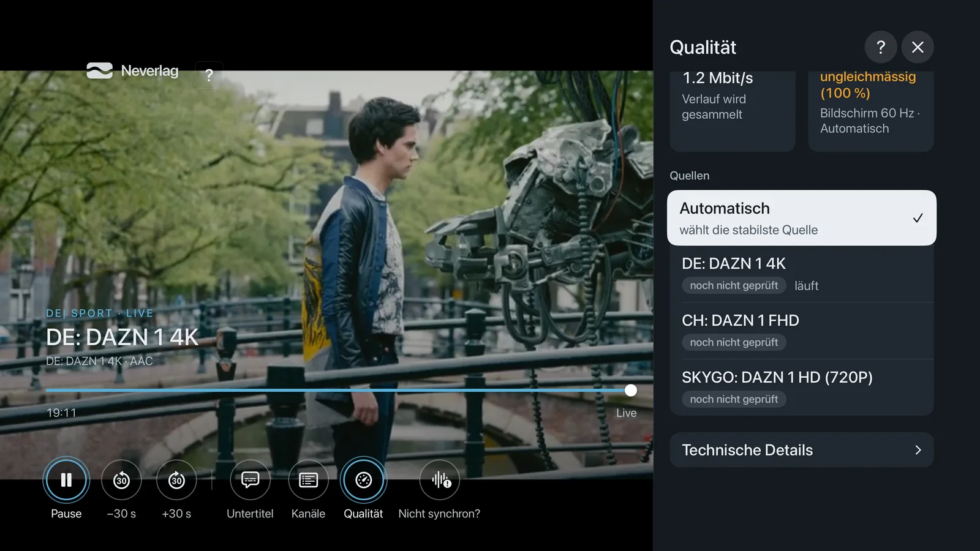980x551 pixels.
Task: Click the 'noch nicht geprüft' badge under DE: DAZN
Action: [x=734, y=285]
